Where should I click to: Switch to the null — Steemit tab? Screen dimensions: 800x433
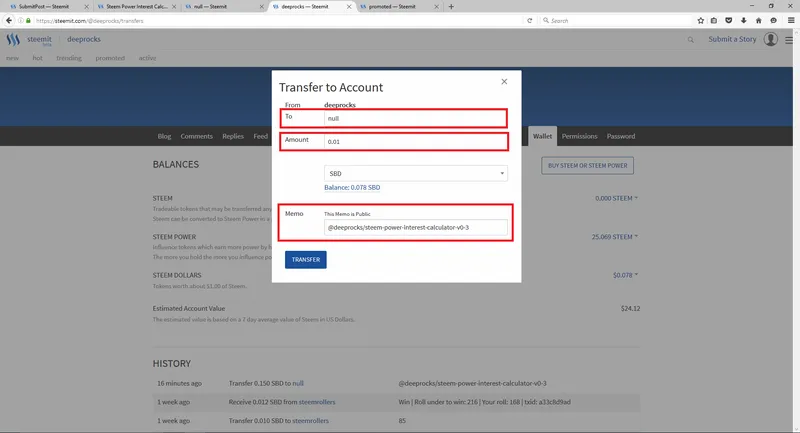pos(224,7)
